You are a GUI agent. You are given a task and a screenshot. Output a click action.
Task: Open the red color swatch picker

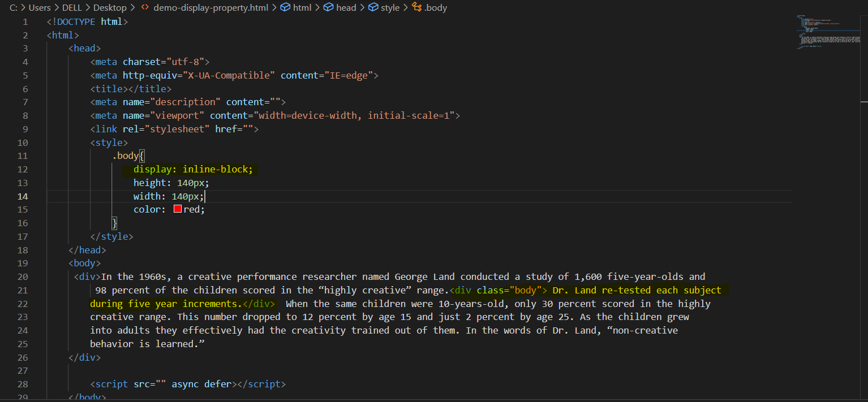(x=177, y=209)
